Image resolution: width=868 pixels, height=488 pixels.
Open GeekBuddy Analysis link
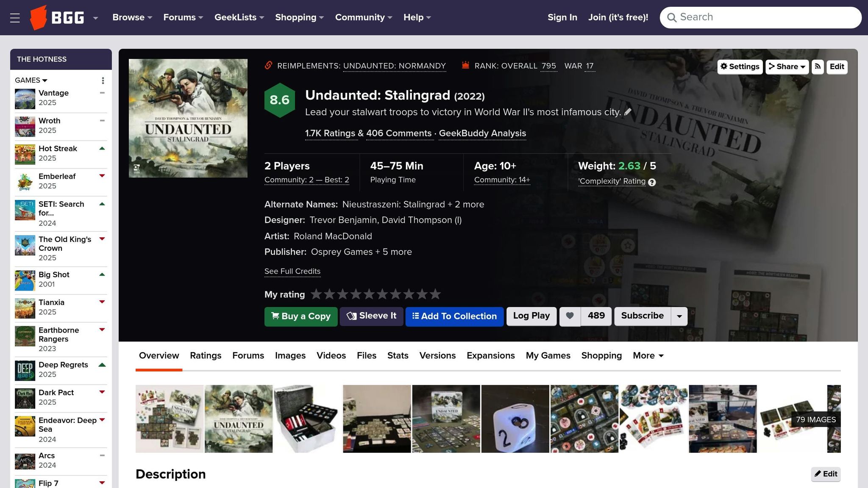[482, 133]
